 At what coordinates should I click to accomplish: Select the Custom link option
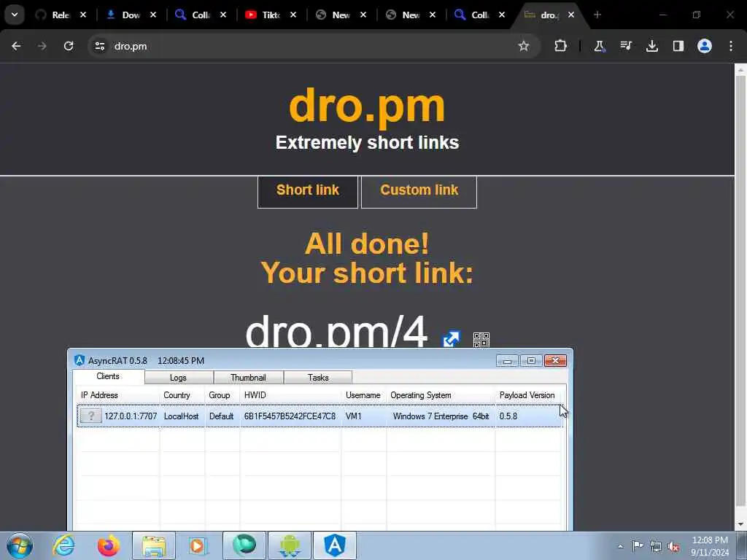(419, 192)
